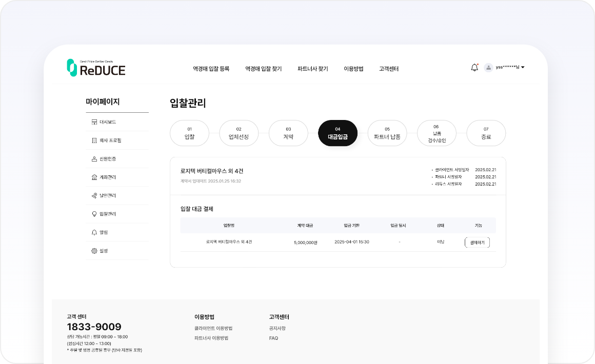Click the 회사 프로필 building icon

pos(94,140)
